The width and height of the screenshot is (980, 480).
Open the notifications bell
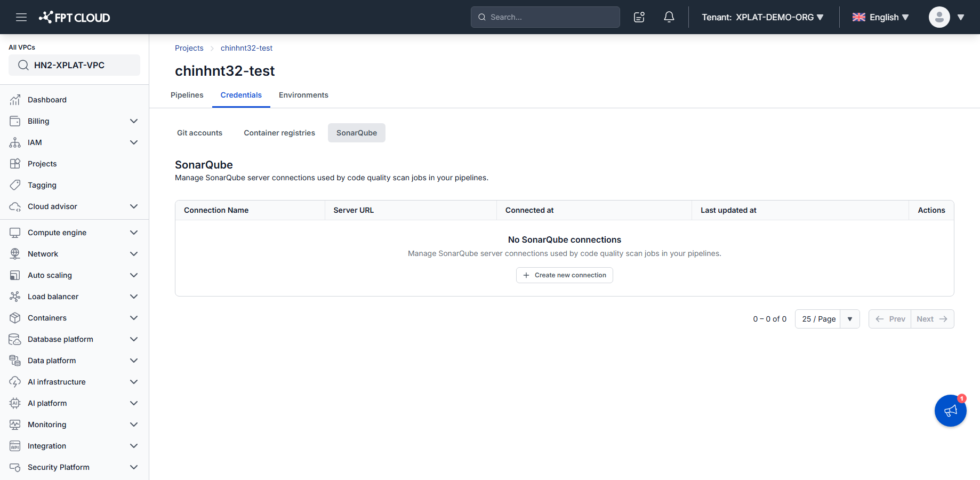point(669,17)
